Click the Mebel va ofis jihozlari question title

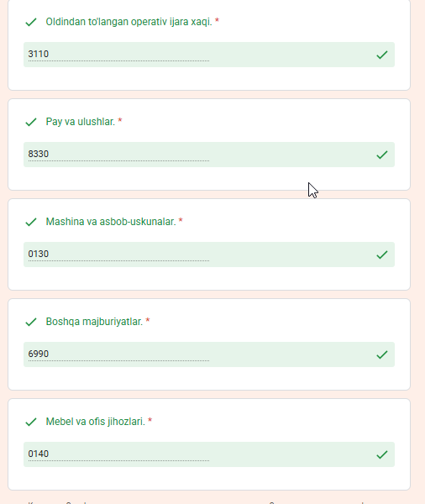click(96, 422)
